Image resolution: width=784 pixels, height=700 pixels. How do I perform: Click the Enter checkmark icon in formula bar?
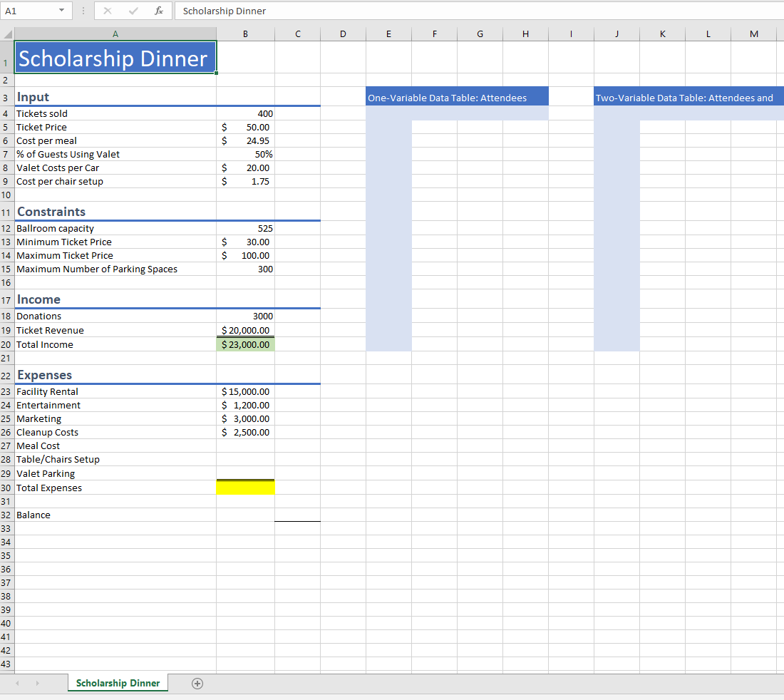tap(133, 11)
